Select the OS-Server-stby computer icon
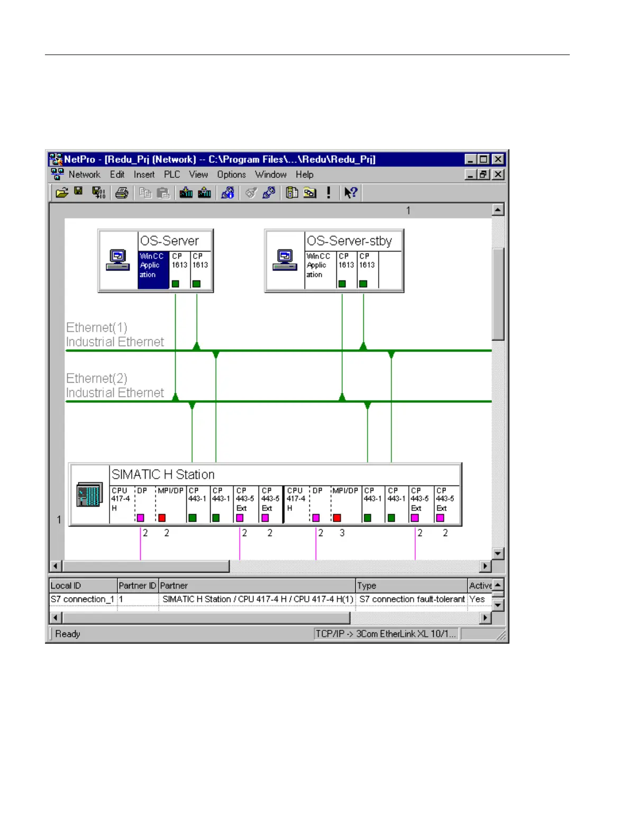Image resolution: width=630 pixels, height=840 pixels. pyautogui.click(x=285, y=260)
